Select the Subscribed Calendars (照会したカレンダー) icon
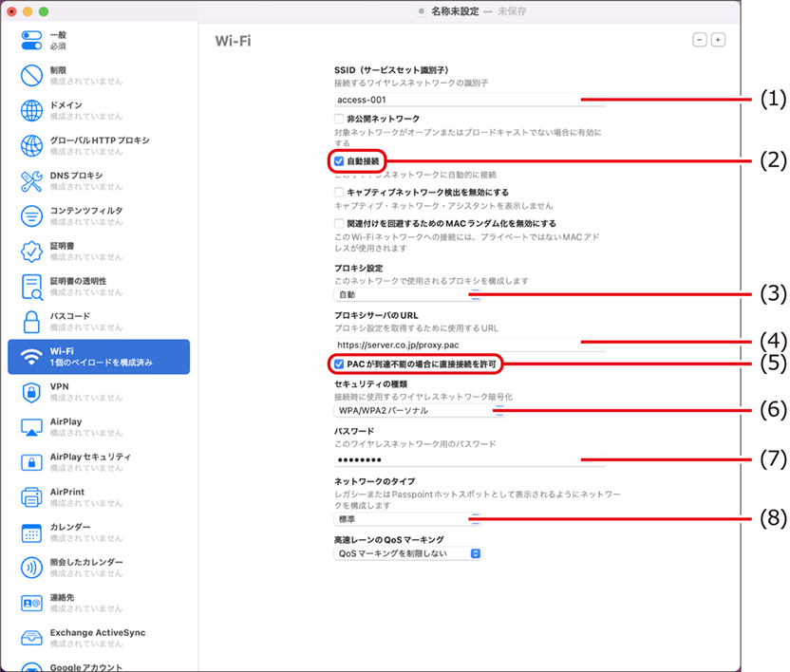Image resolution: width=790 pixels, height=672 pixels. pos(31,568)
